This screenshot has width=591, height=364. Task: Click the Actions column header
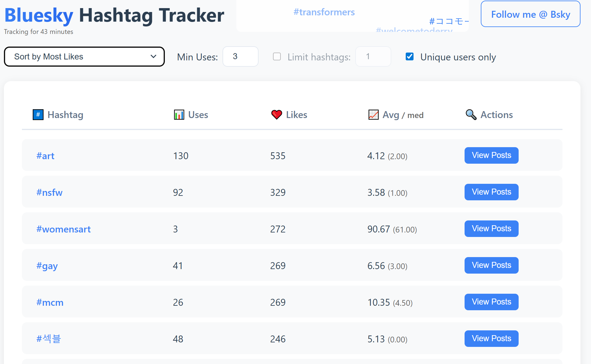(x=489, y=115)
